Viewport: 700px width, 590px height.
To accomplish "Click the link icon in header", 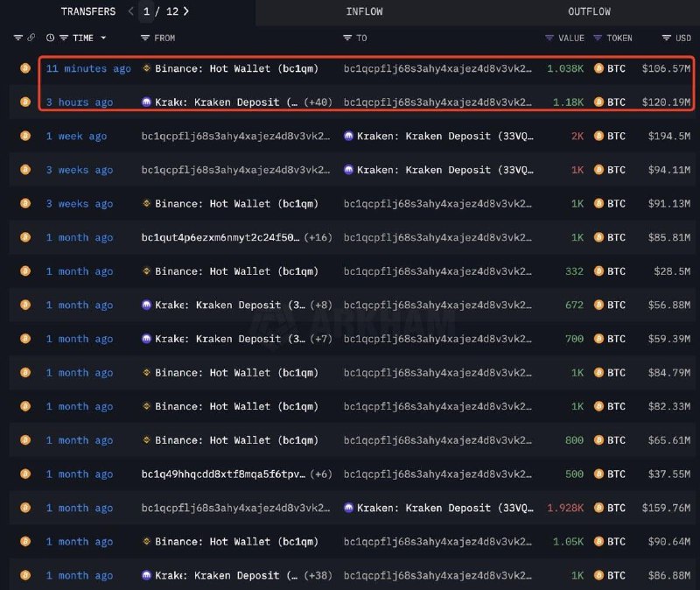I will click(x=31, y=38).
